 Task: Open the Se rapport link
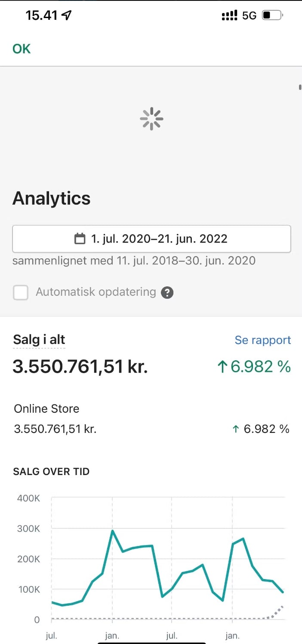click(x=262, y=340)
